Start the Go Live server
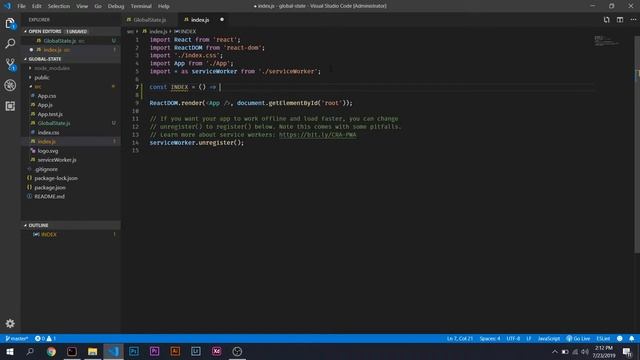This screenshot has width=640, height=360. coord(578,338)
